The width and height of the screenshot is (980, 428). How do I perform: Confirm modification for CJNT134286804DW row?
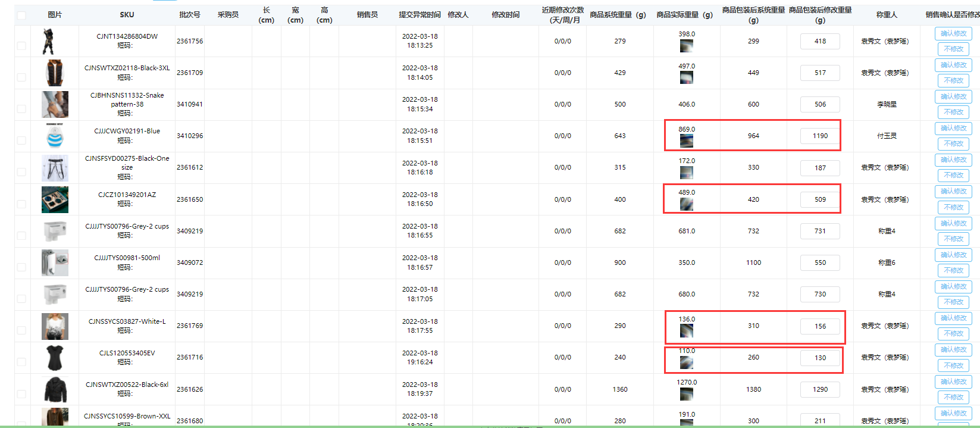(x=953, y=33)
